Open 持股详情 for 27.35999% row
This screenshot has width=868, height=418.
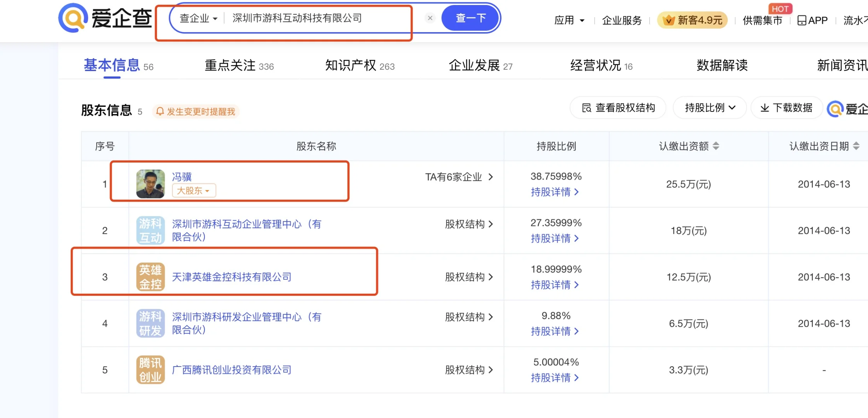(x=554, y=238)
